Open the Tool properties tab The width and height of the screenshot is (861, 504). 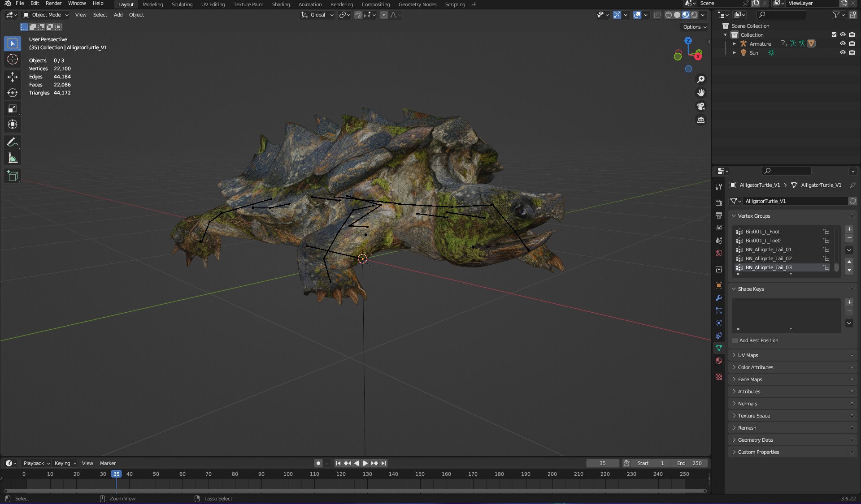click(x=719, y=186)
